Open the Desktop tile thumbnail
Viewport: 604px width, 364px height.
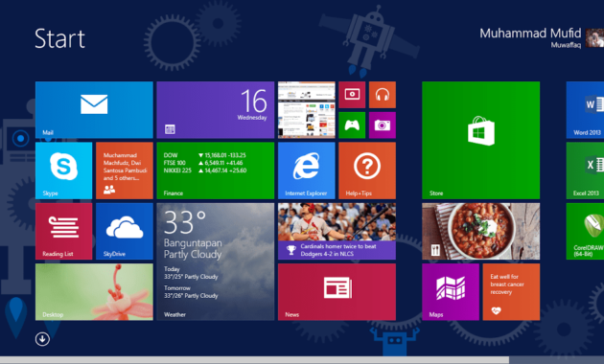tap(94, 291)
